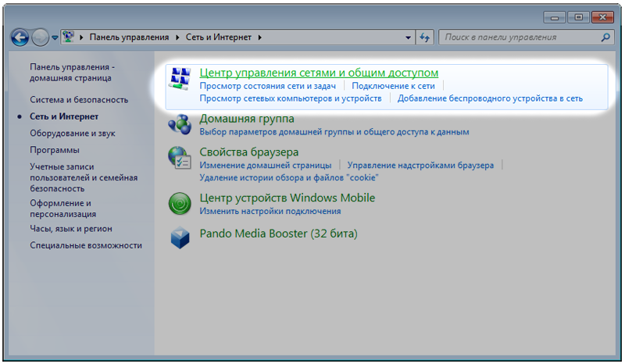The height and width of the screenshot is (364, 625).
Task: Click the Подключение к сети link
Action: (393, 86)
